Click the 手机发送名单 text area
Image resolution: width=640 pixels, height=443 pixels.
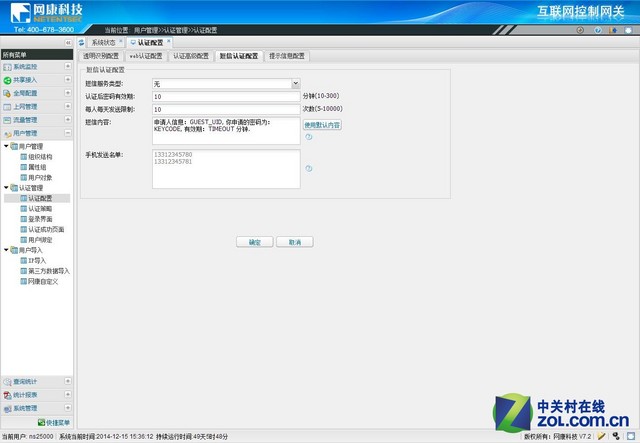coord(226,169)
